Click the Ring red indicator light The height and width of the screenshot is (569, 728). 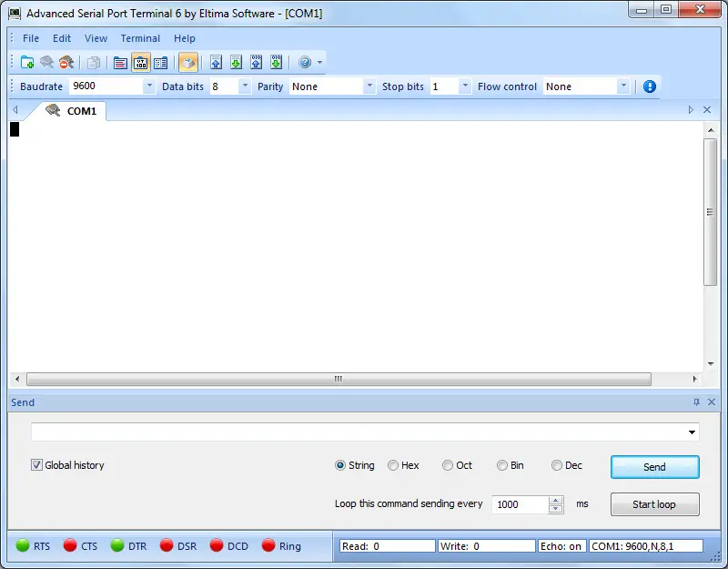click(x=268, y=545)
